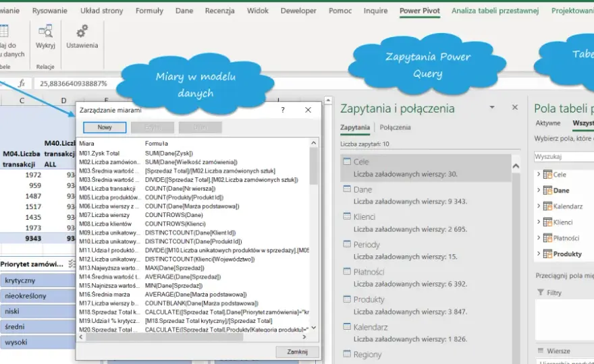The width and height of the screenshot is (594, 364).
Task: Click the Wykryj relations icon
Action: (x=45, y=32)
